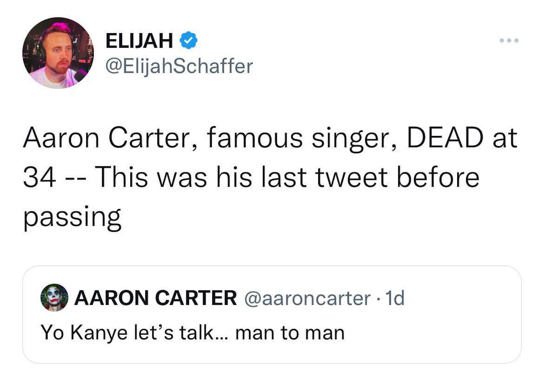Viewport: 544px width, 392px height.
Task: Click the @aaroncarter handle
Action: [x=308, y=298]
